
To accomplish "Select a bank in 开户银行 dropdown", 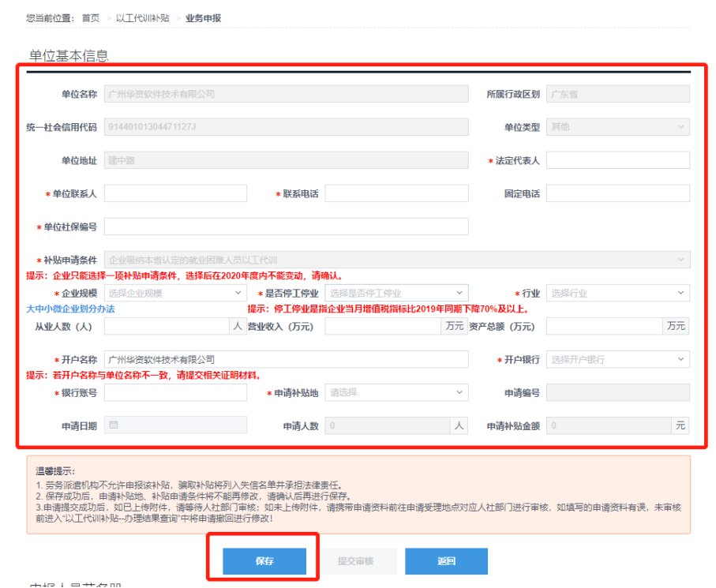I will (617, 359).
